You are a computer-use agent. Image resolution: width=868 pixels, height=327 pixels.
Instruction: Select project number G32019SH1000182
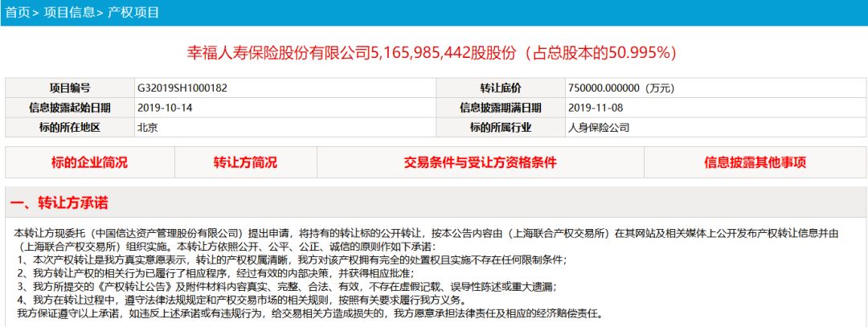click(x=182, y=88)
